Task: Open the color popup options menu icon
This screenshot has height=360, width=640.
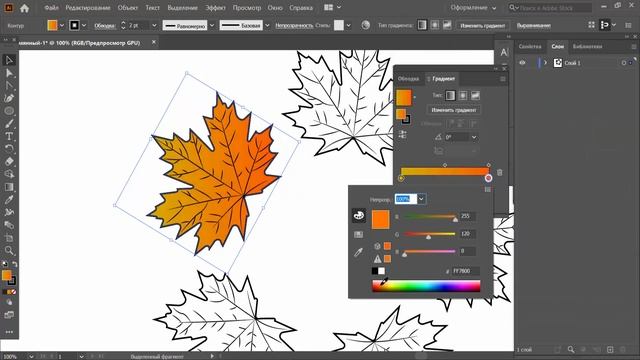Action: click(487, 189)
